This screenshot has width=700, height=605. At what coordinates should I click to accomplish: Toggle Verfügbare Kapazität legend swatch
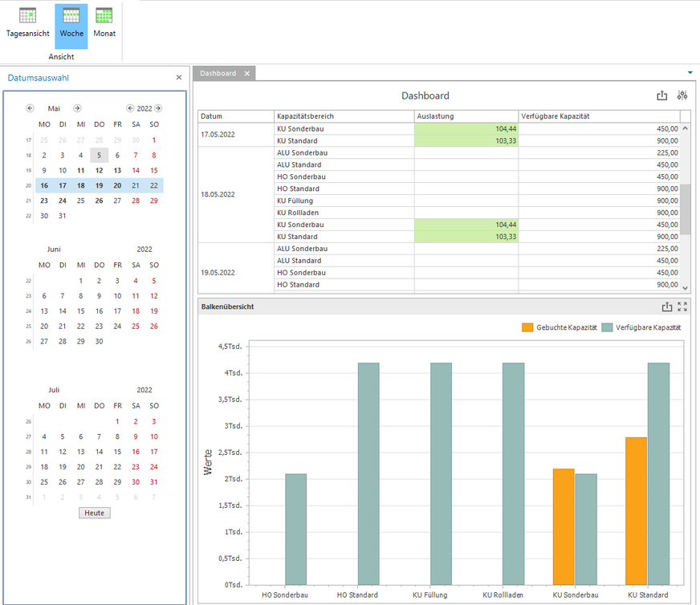[x=608, y=327]
